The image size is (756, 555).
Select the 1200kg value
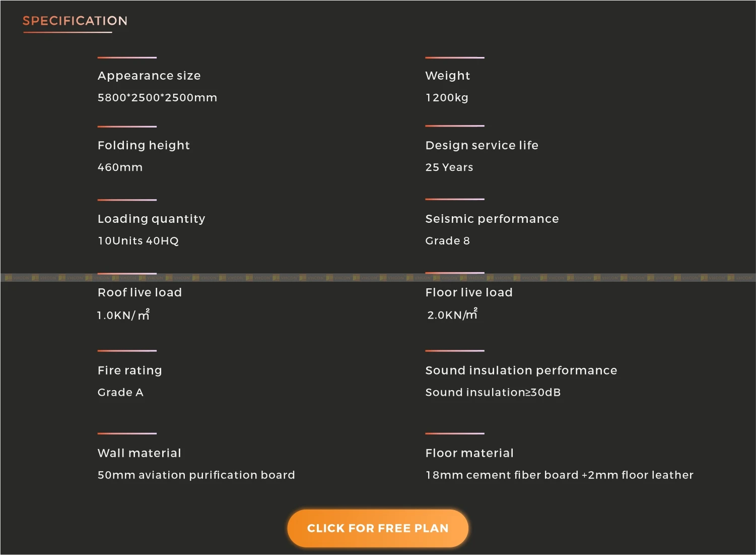coord(447,98)
